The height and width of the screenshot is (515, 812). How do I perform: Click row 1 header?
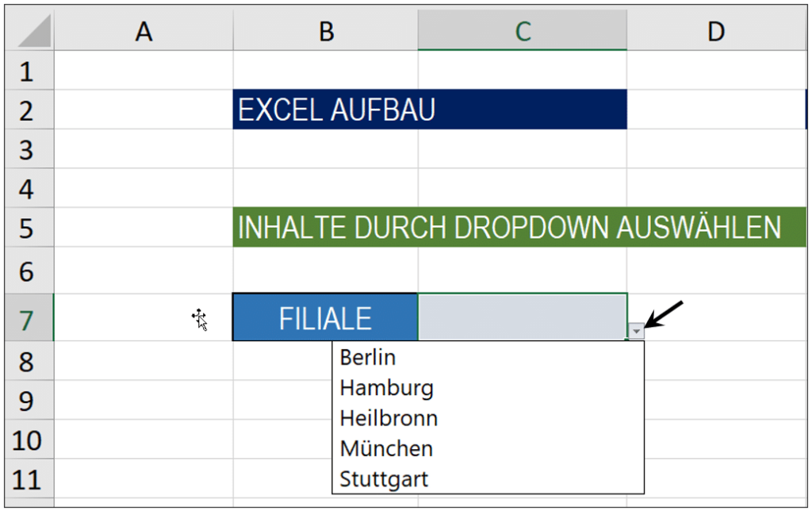tap(29, 71)
